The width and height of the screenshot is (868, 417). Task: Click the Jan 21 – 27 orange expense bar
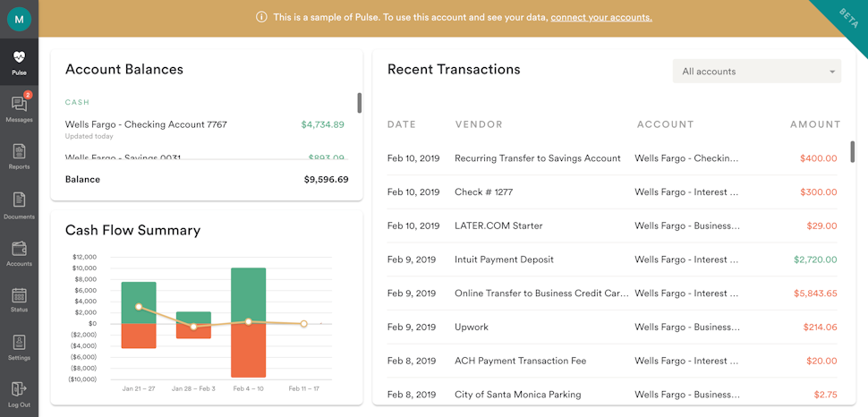(139, 336)
